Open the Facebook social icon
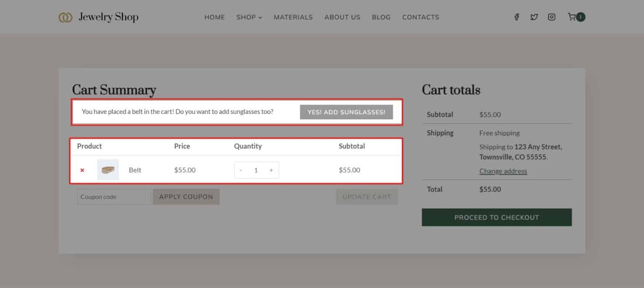This screenshot has width=644, height=288. coord(517,17)
